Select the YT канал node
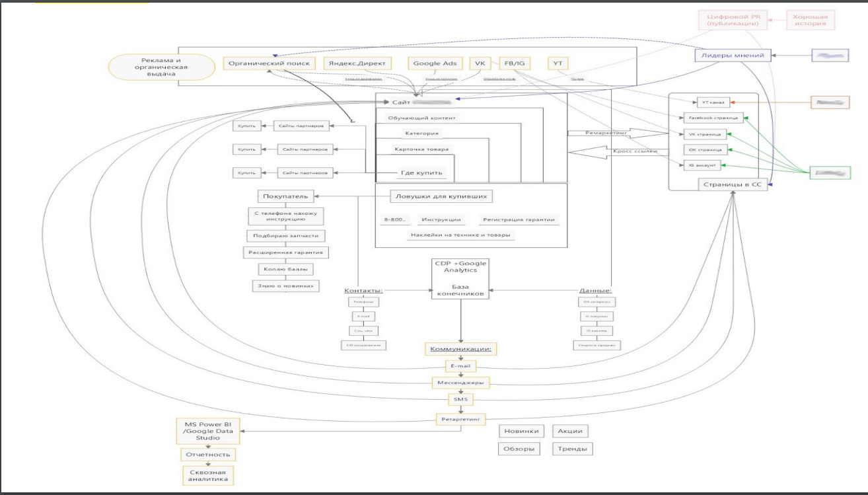 click(711, 102)
